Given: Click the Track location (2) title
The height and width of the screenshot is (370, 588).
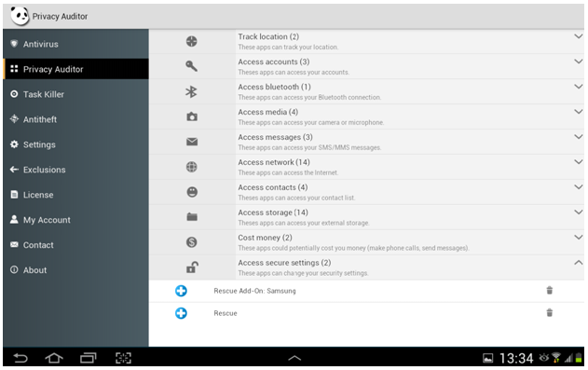Looking at the screenshot, I should 268,36.
